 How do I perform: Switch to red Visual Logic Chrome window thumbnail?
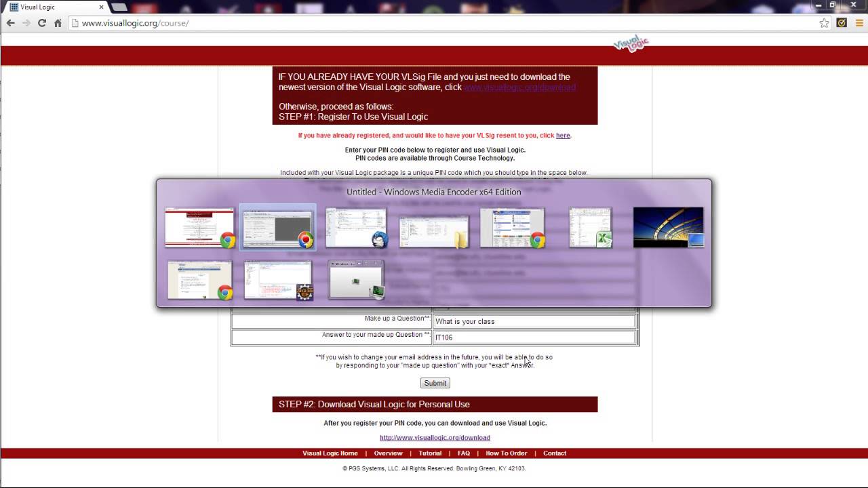(x=201, y=228)
